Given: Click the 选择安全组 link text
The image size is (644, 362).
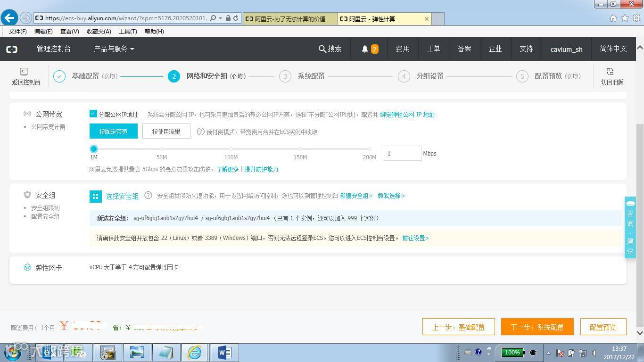Looking at the screenshot, I should [122, 196].
